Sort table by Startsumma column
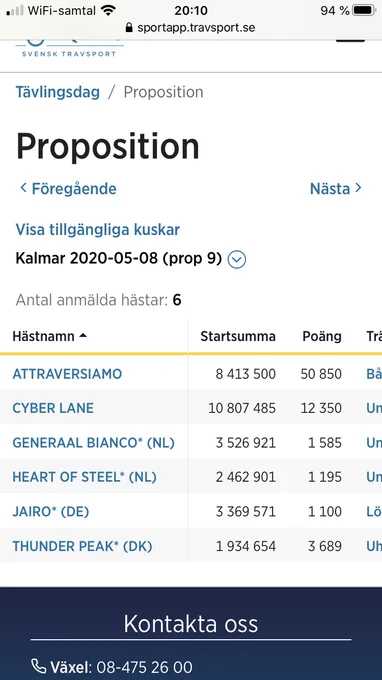The width and height of the screenshot is (382, 680). tap(238, 336)
